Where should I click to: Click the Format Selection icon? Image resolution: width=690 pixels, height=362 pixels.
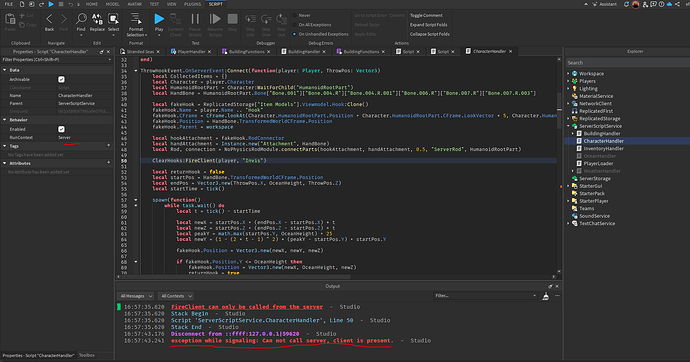point(136,18)
